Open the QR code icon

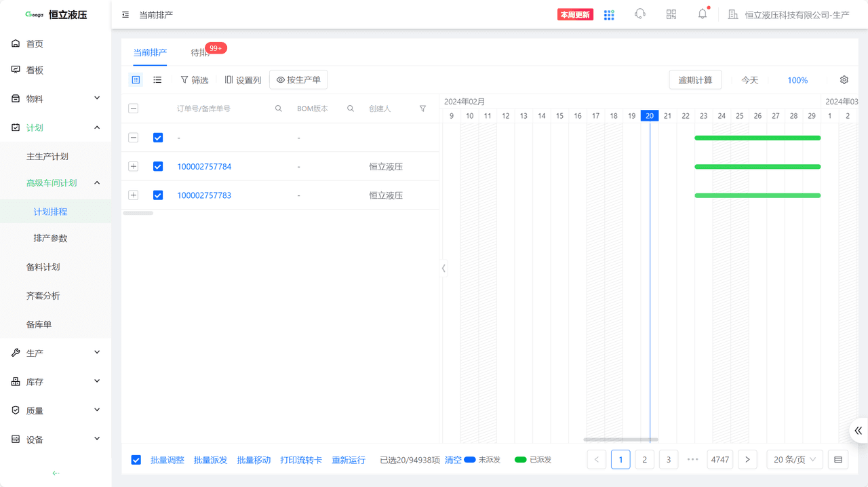pyautogui.click(x=671, y=14)
